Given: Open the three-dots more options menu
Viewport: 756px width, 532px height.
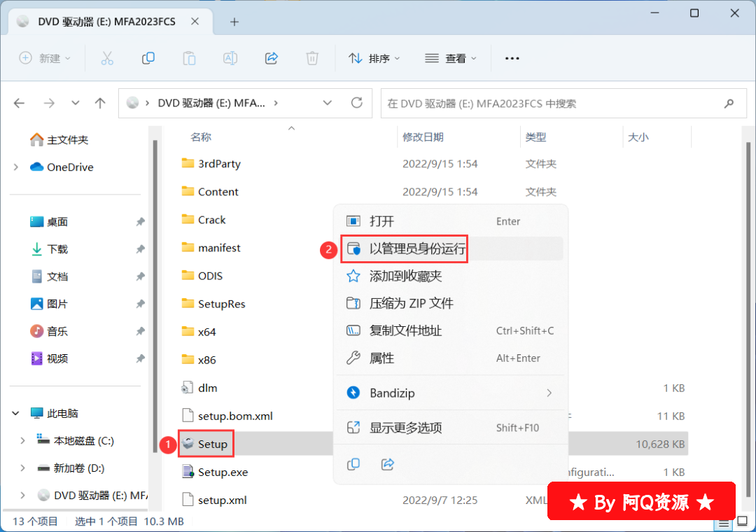Looking at the screenshot, I should (x=512, y=58).
